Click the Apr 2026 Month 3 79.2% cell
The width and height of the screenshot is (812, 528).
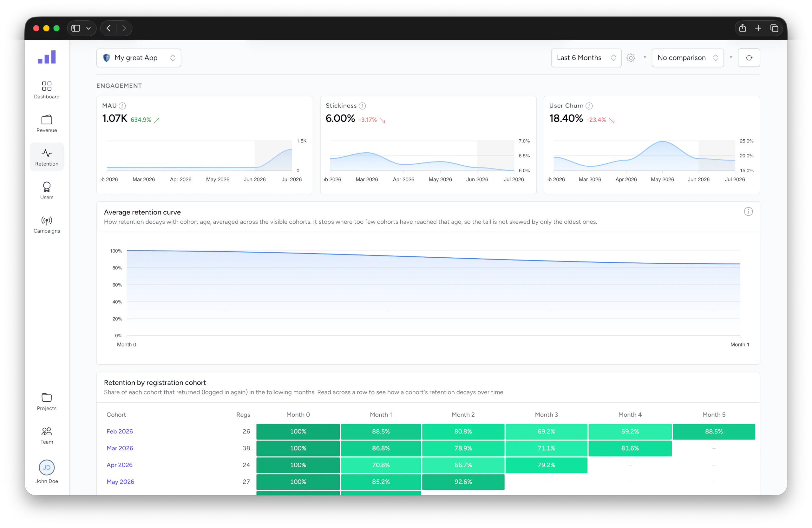(546, 465)
